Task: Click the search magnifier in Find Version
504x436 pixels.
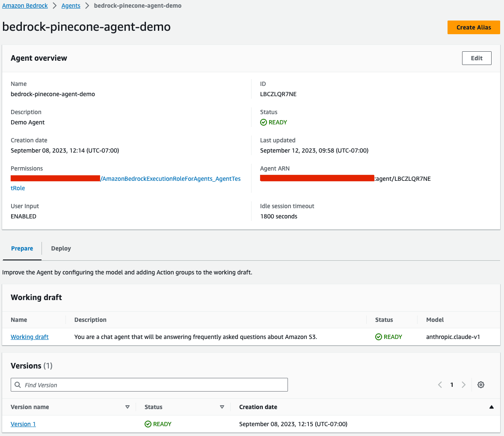Action: click(18, 385)
